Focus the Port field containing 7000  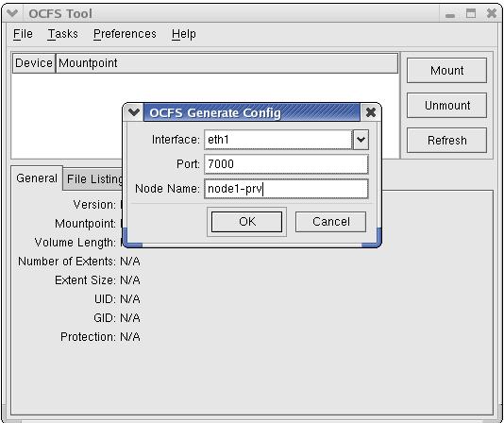coord(286,164)
